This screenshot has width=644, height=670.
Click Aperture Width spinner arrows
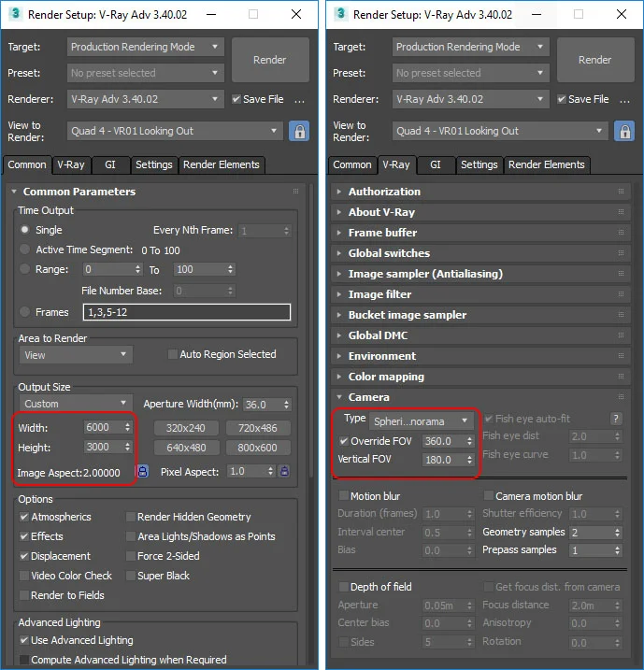[286, 405]
